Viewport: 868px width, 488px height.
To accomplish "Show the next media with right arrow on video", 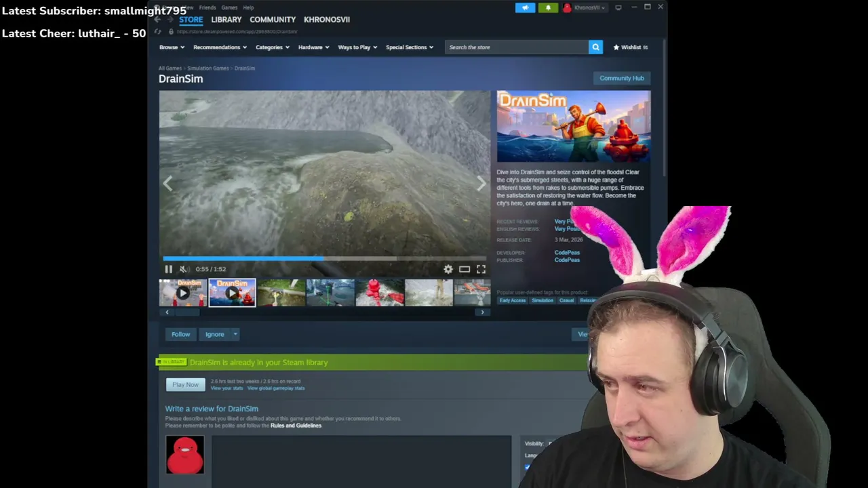I will (x=481, y=184).
